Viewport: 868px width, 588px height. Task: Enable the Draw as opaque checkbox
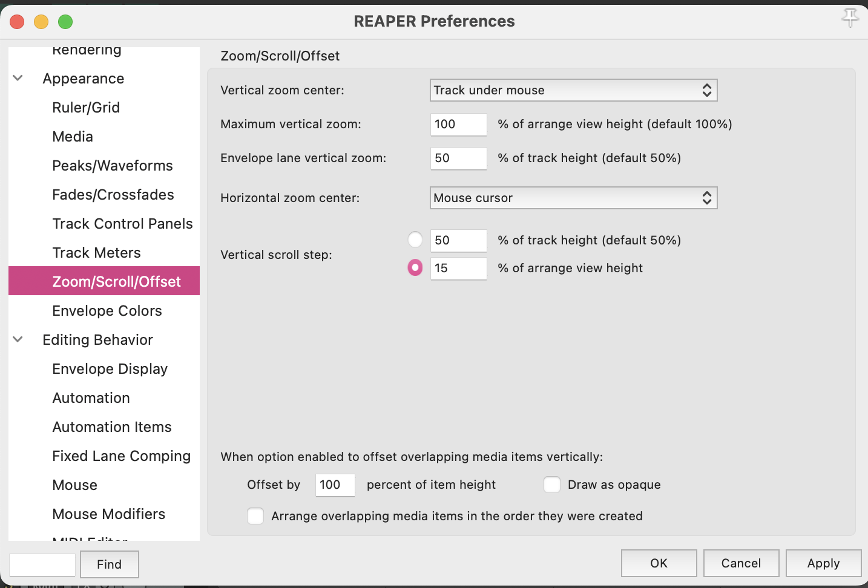tap(552, 485)
